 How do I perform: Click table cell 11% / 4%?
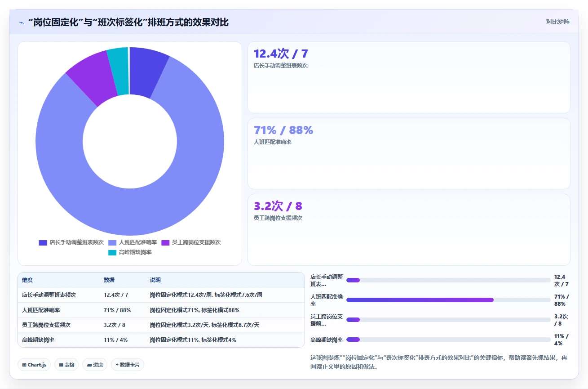[115, 340]
